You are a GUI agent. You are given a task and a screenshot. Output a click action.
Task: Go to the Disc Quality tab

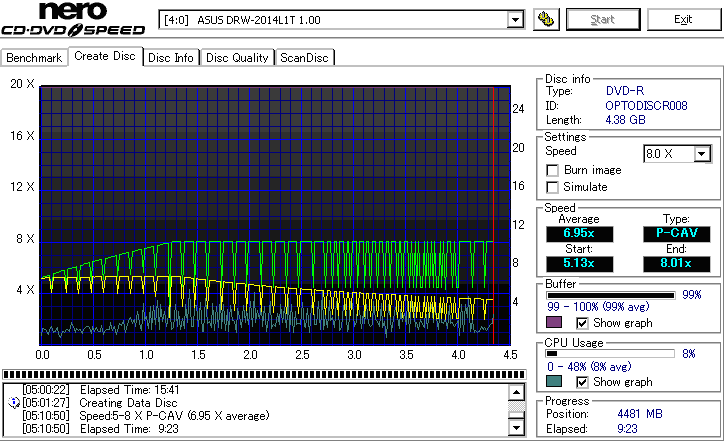point(237,58)
